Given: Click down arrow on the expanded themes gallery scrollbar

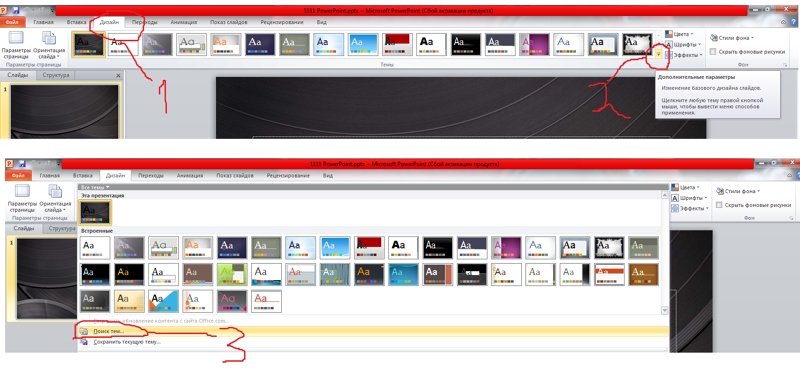Looking at the screenshot, I should click(x=664, y=310).
